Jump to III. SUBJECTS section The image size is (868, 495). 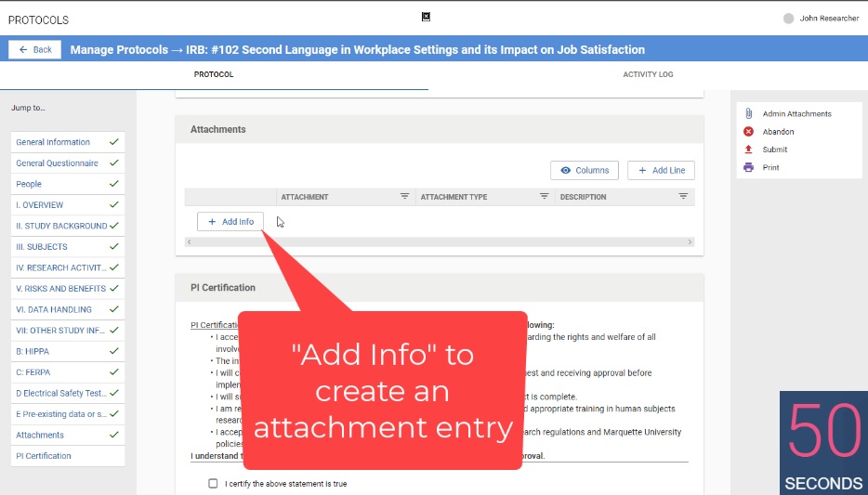coord(42,247)
